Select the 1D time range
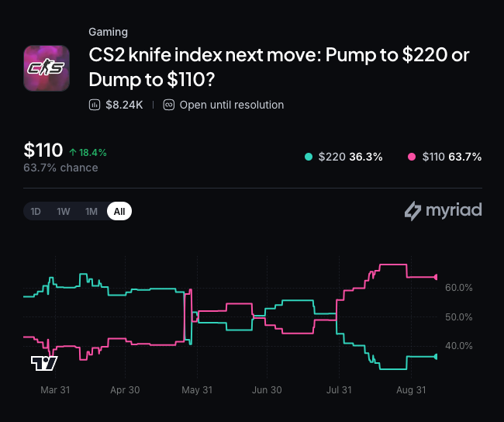 click(x=36, y=211)
